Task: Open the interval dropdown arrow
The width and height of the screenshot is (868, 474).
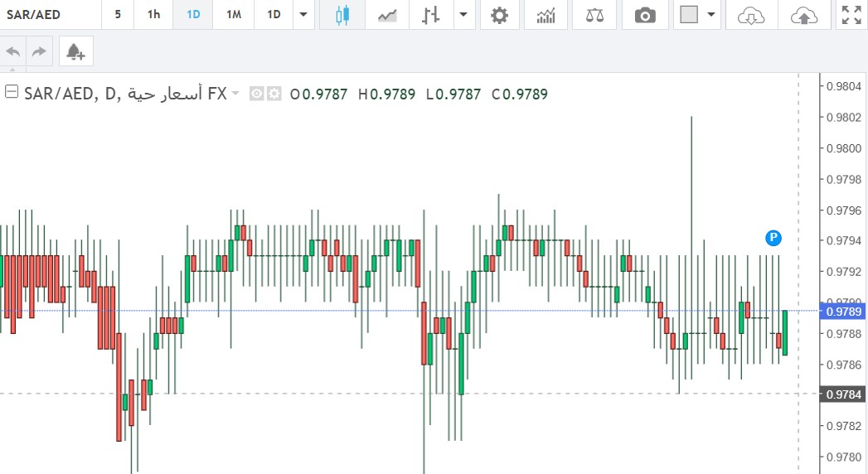Action: [x=303, y=14]
